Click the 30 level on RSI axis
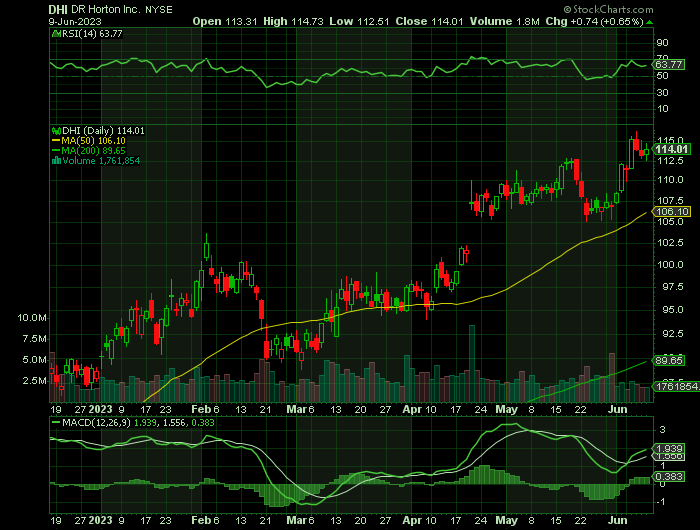This screenshot has width=700, height=530. tap(662, 93)
